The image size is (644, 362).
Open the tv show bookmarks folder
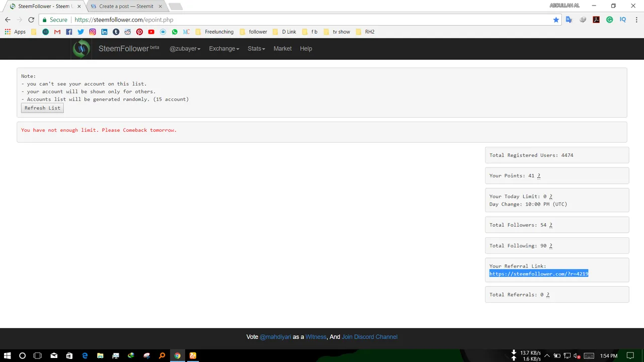coord(336,32)
